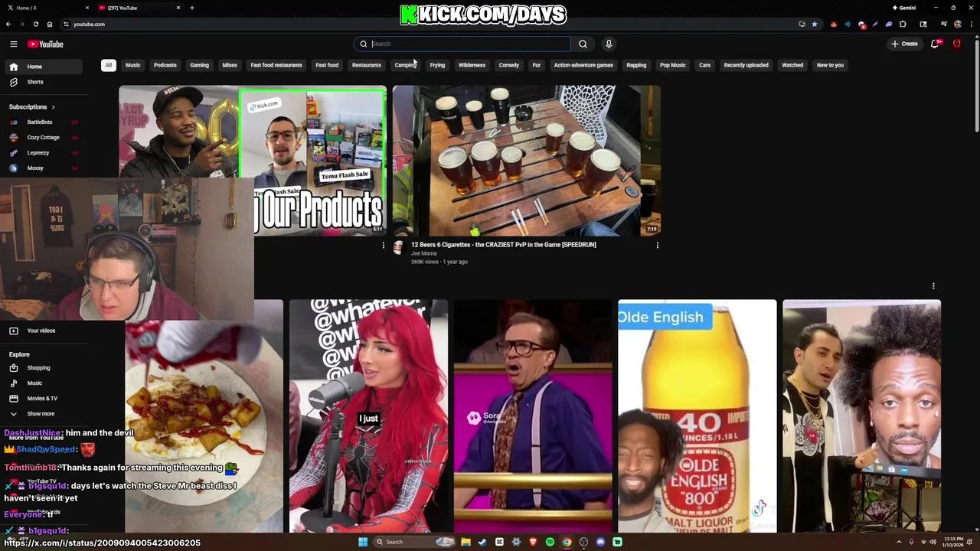980x551 pixels.
Task: Focus the YouTube search field
Action: 462,44
